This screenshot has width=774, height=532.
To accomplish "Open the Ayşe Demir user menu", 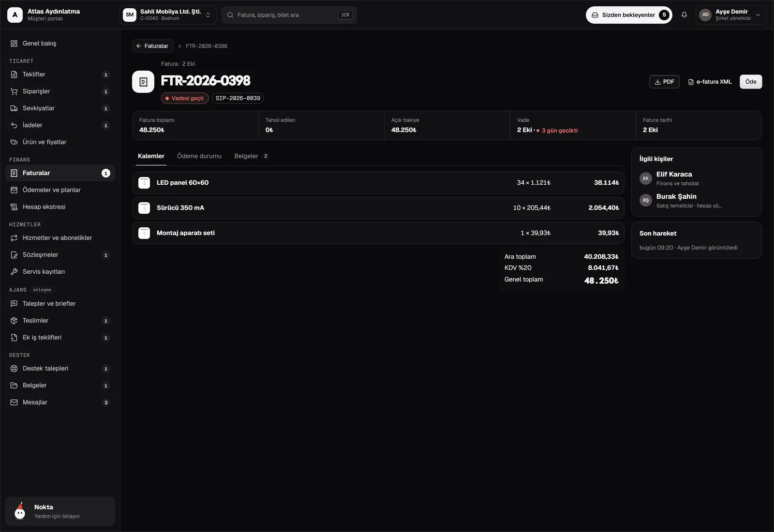I will [731, 15].
